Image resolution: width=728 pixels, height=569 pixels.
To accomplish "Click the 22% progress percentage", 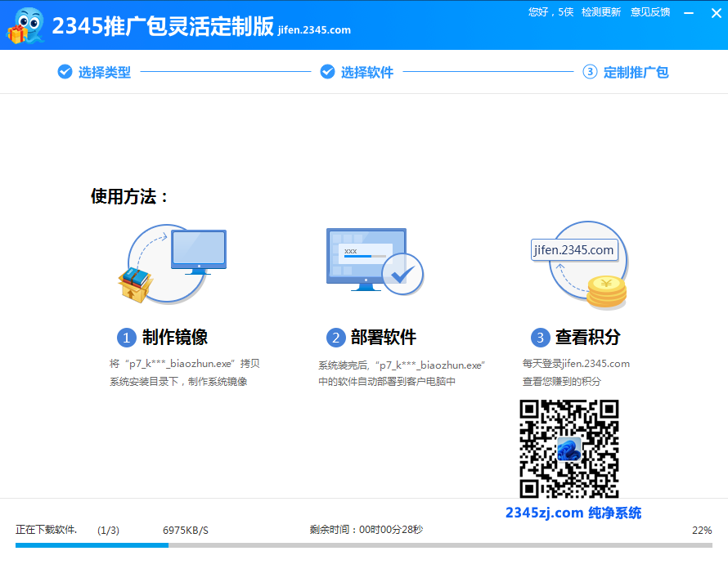I will 702,530.
